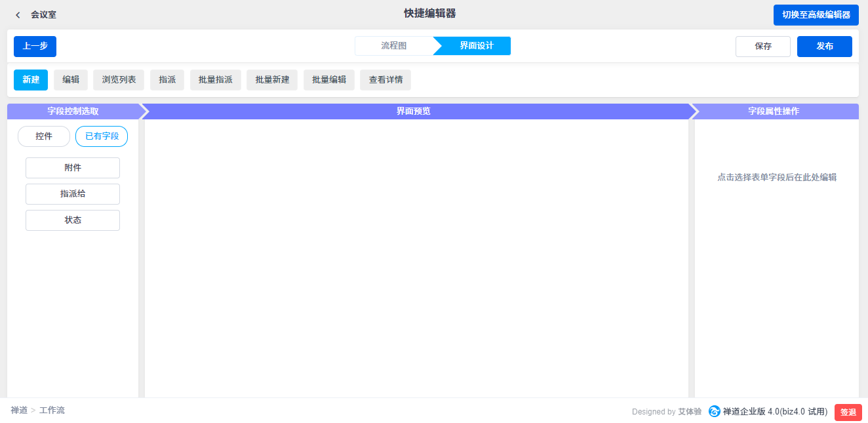Image resolution: width=868 pixels, height=423 pixels.
Task: Open the 批量新建 action
Action: 272,80
